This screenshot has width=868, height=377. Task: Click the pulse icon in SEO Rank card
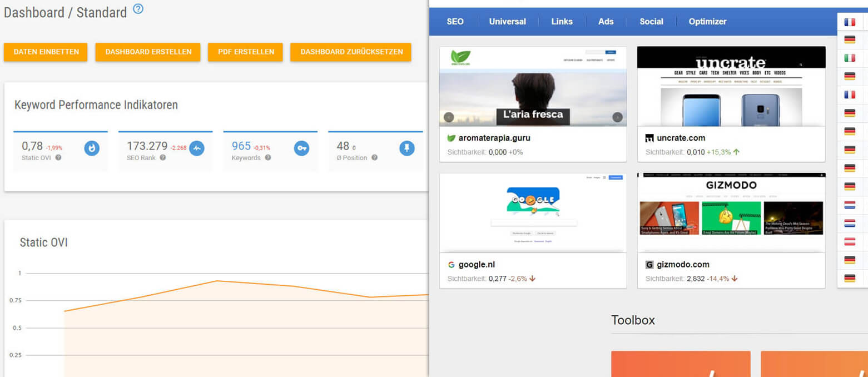pyautogui.click(x=197, y=148)
